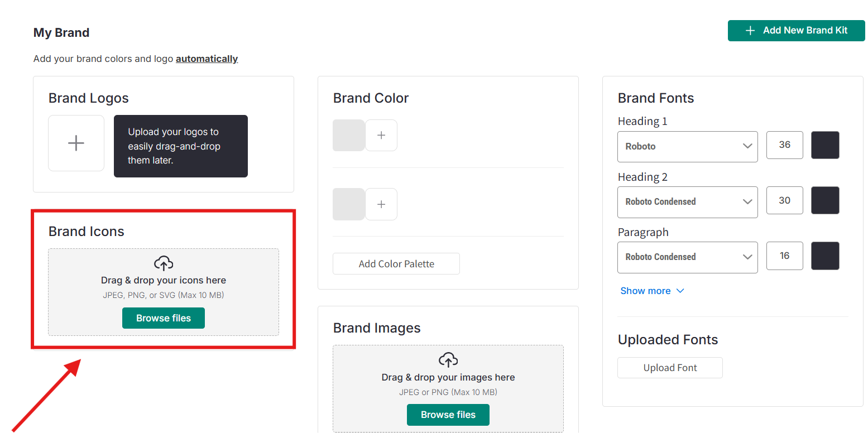Click the Paragraph font color swatch
The width and height of the screenshot is (868, 433).
(824, 256)
